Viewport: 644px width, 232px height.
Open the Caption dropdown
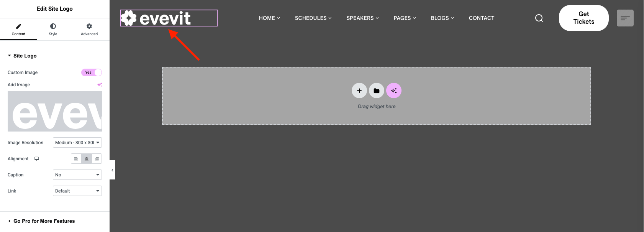pyautogui.click(x=77, y=175)
